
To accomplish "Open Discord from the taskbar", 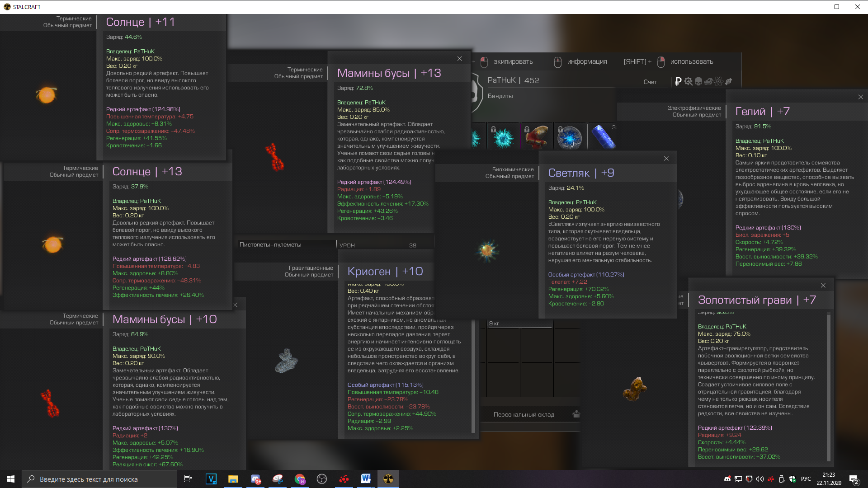I will click(x=255, y=479).
